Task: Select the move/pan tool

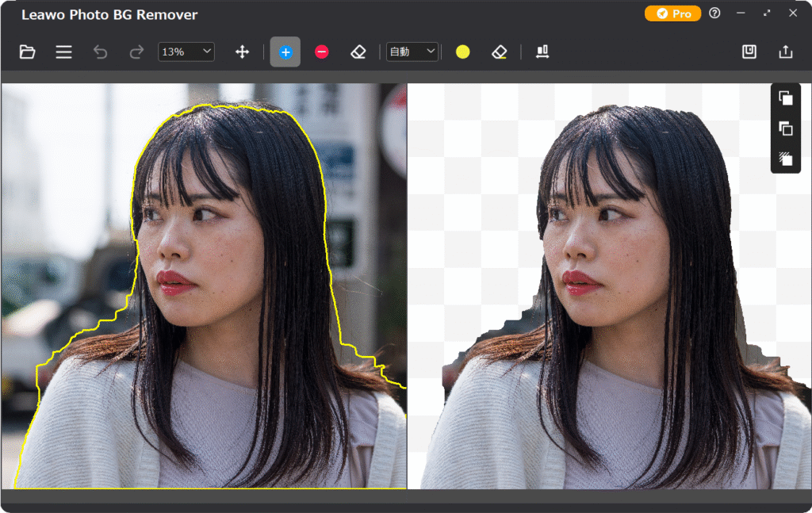Action: [243, 52]
